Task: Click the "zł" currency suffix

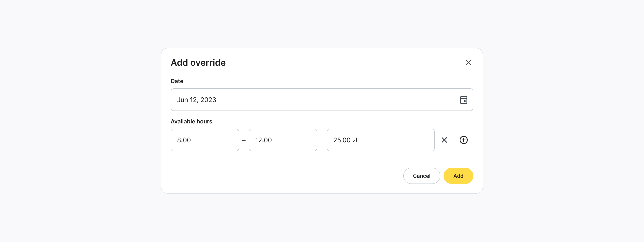Action: click(355, 140)
